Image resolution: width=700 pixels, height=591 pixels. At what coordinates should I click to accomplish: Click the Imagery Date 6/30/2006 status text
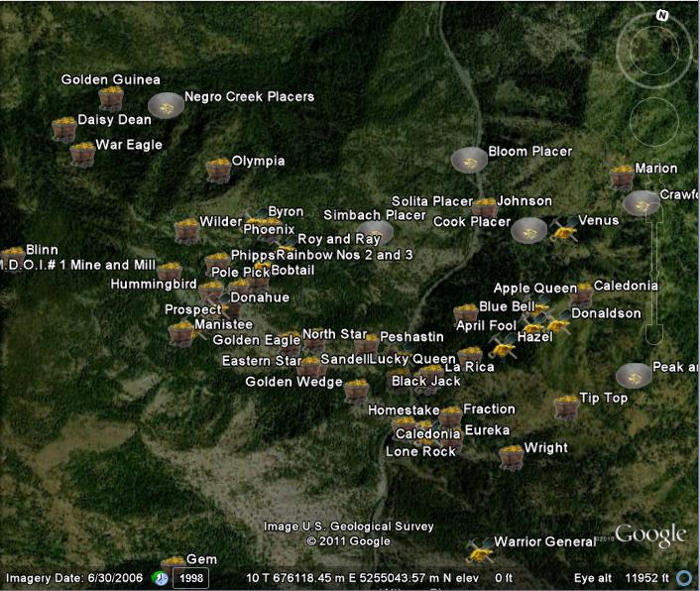[x=74, y=578]
